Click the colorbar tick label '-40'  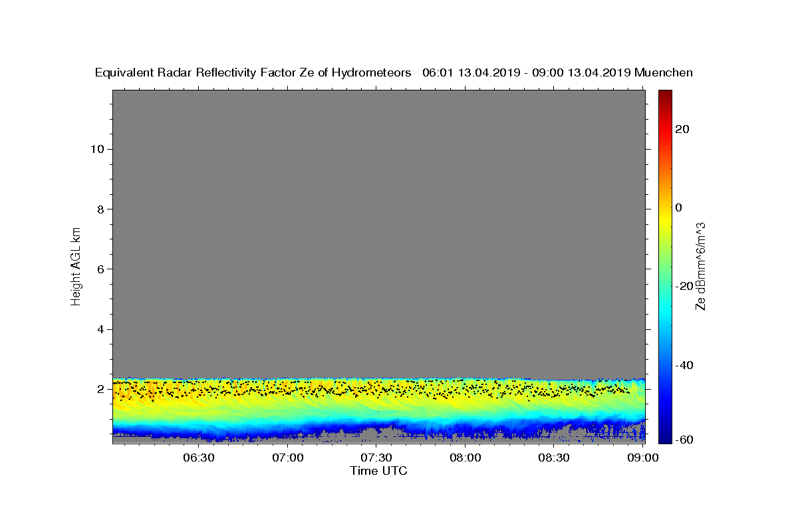(x=684, y=365)
